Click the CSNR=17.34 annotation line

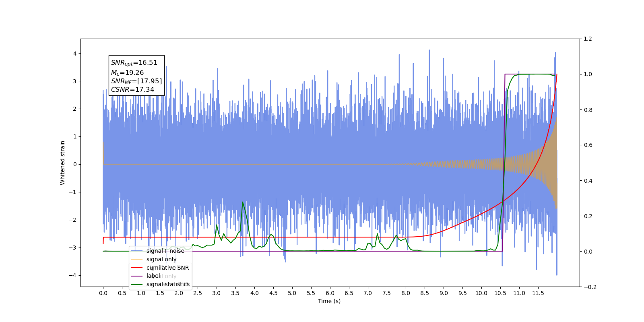coord(132,90)
